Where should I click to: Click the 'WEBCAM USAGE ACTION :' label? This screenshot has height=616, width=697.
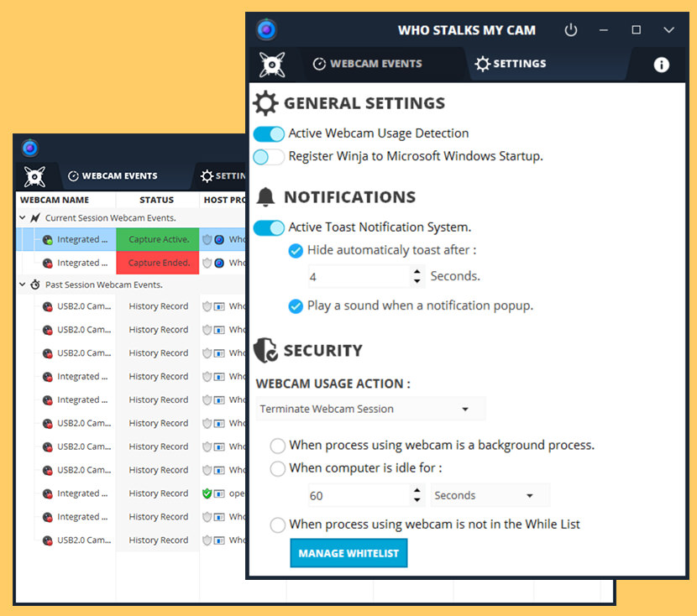click(x=333, y=384)
